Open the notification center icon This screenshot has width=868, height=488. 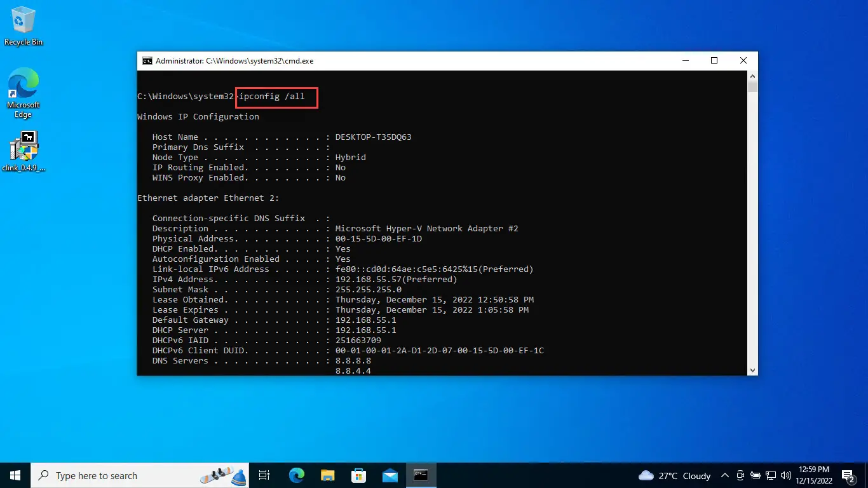tap(848, 475)
